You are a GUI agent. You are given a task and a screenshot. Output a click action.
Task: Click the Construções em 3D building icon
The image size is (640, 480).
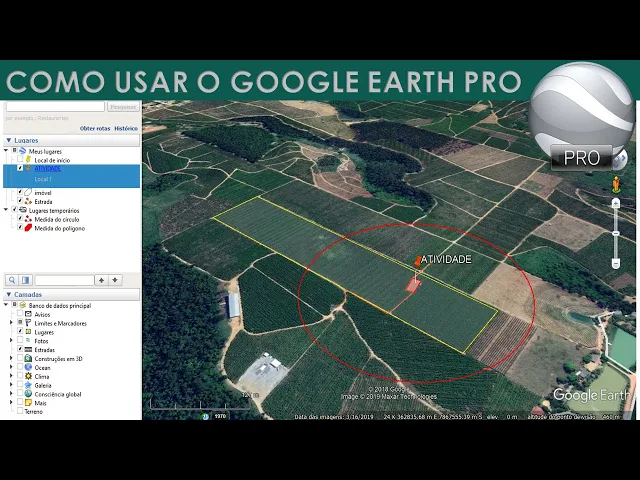click(x=28, y=358)
